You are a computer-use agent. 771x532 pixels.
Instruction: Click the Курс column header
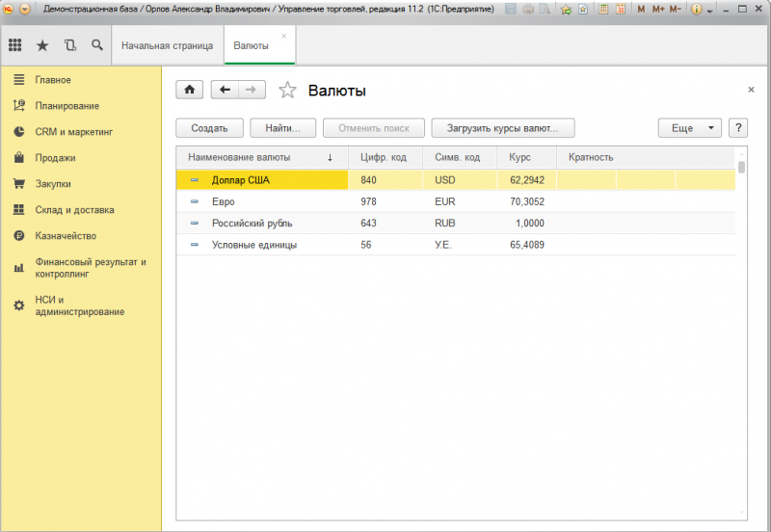[x=526, y=157]
